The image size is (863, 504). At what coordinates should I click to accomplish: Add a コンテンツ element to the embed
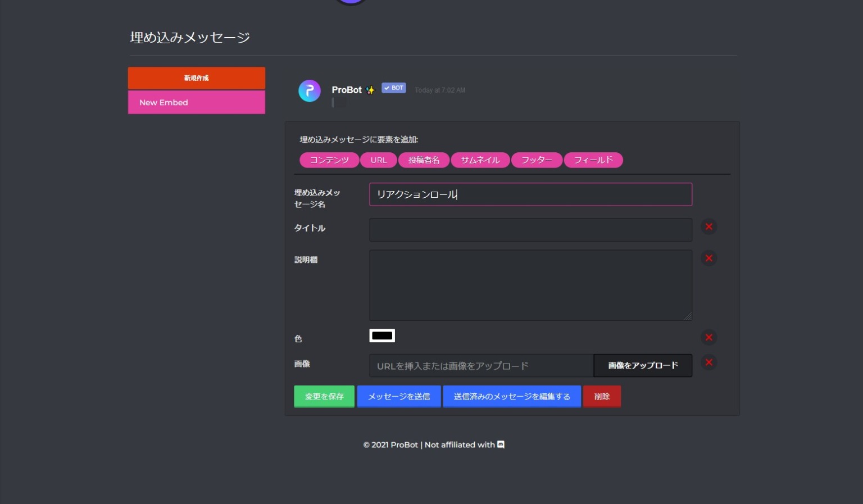(329, 160)
